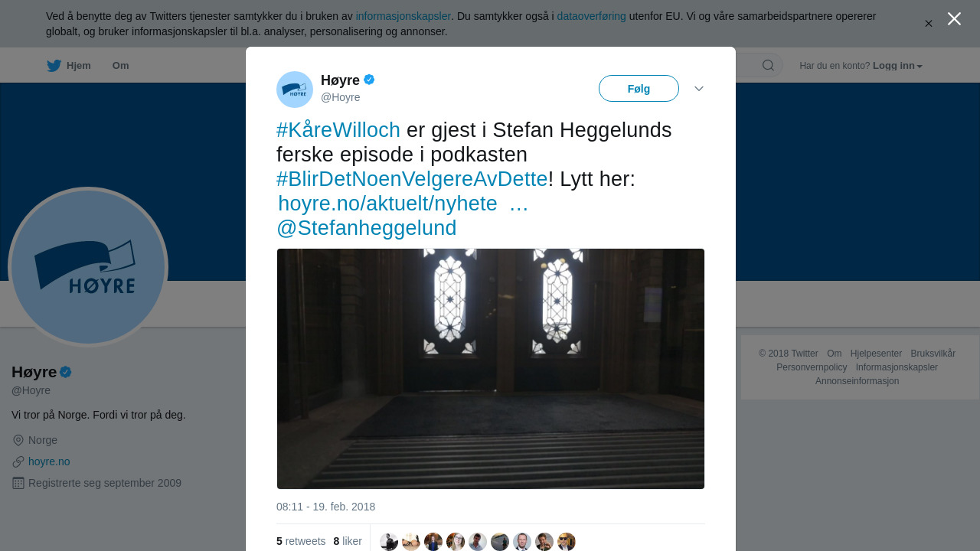The image size is (980, 551).
Task: Open the Logg inn dropdown
Action: pyautogui.click(x=897, y=66)
